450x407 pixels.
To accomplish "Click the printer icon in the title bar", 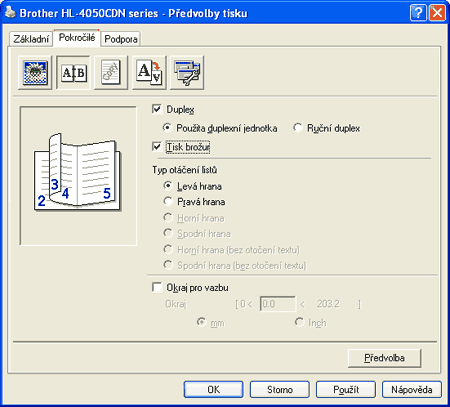I will coord(10,13).
